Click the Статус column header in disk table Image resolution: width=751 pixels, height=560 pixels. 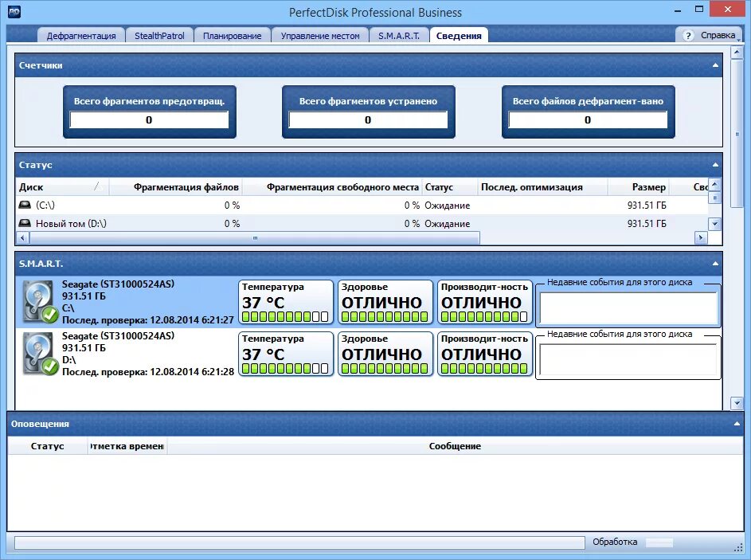click(x=450, y=187)
